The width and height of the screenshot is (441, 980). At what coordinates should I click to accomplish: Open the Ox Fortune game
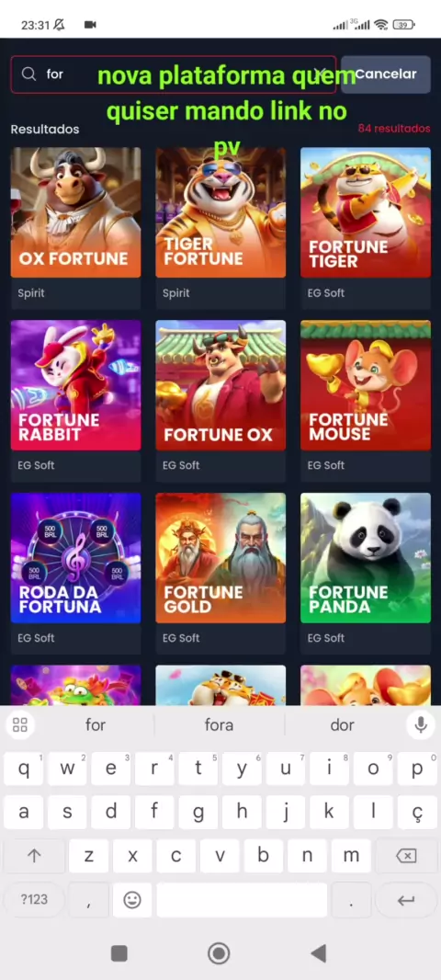(75, 212)
